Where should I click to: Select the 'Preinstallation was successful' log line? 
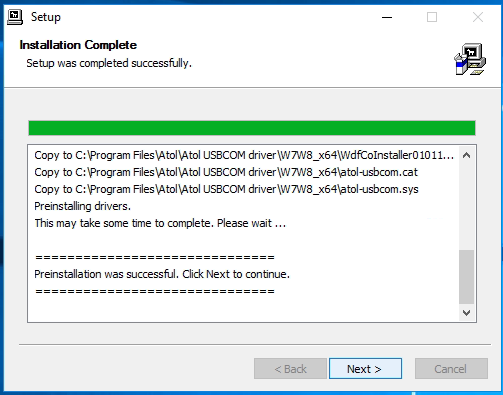coord(162,274)
